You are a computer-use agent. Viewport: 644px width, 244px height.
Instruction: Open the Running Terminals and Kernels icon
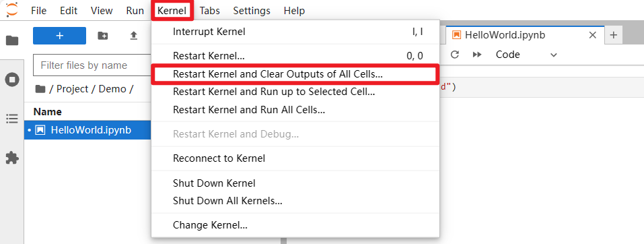[x=12, y=79]
